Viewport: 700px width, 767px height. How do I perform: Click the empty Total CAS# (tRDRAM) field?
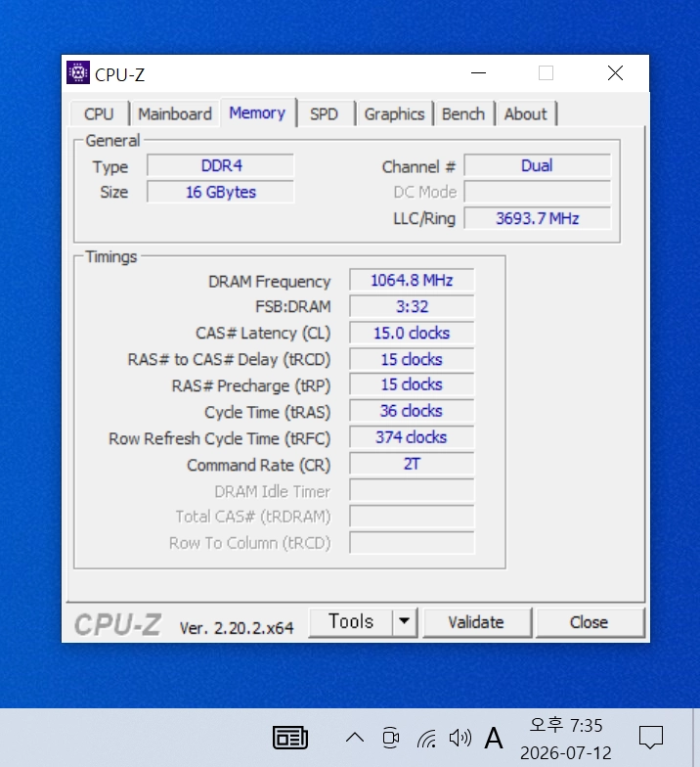[x=412, y=517]
